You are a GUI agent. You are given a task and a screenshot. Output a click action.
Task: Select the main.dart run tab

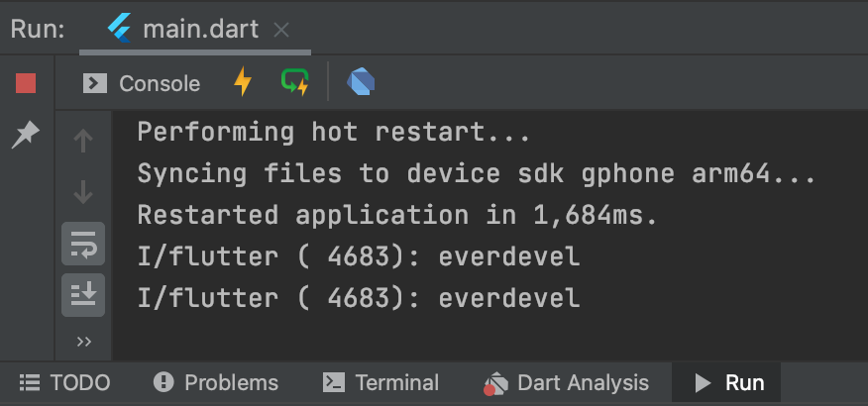click(x=183, y=29)
